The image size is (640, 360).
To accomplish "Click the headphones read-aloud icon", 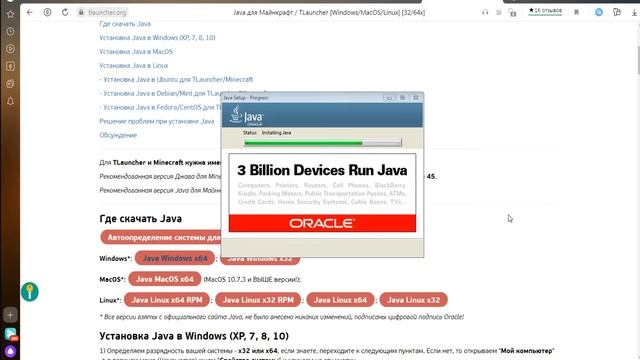I will (485, 12).
